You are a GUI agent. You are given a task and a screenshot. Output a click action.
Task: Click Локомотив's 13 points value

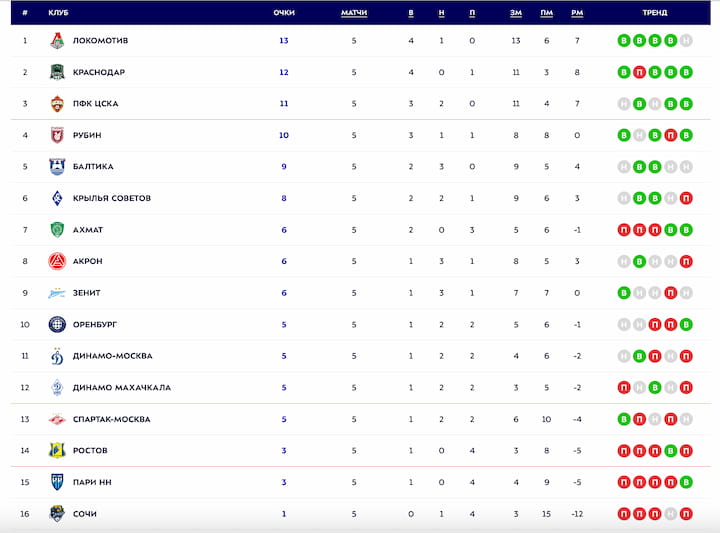pyautogui.click(x=284, y=40)
